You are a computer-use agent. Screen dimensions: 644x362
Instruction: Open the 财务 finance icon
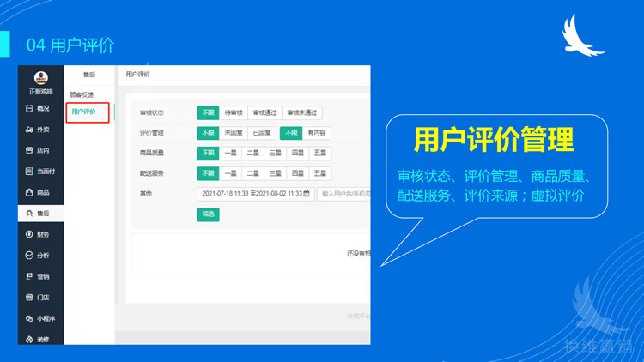coord(29,234)
